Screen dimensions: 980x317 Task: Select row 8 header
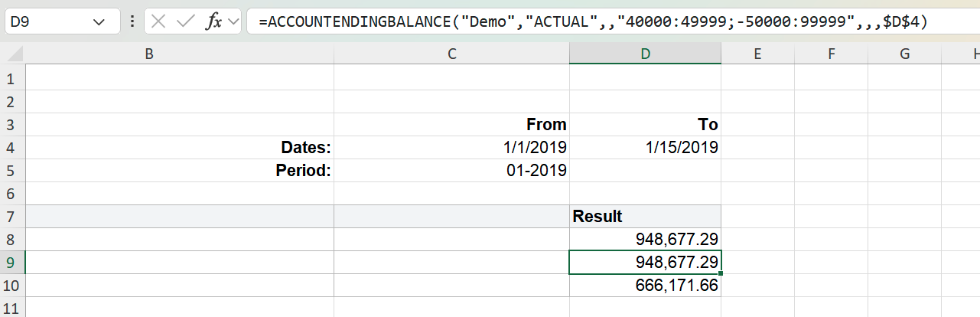point(13,239)
